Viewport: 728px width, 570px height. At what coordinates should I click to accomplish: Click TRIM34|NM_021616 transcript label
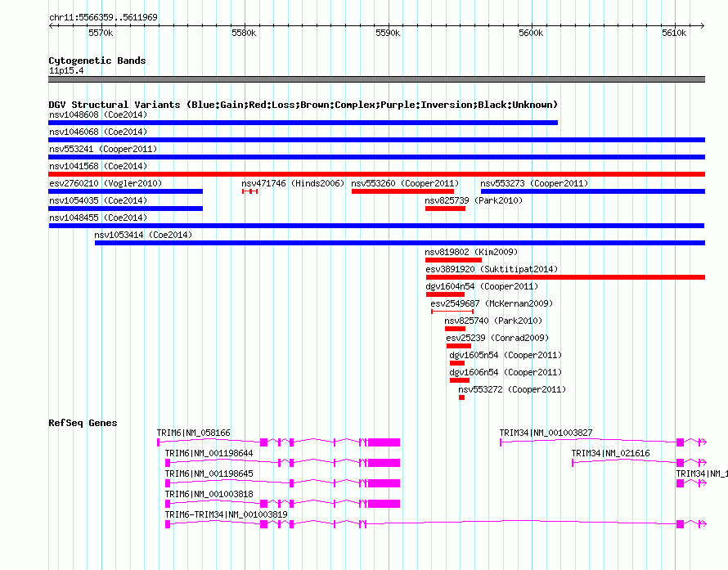[610, 453]
